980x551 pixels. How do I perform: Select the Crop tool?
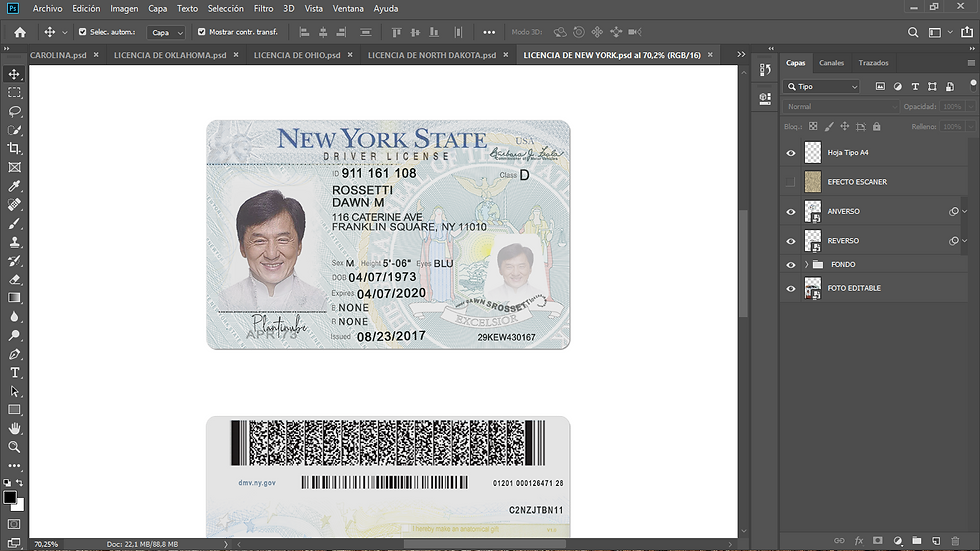pyautogui.click(x=15, y=148)
